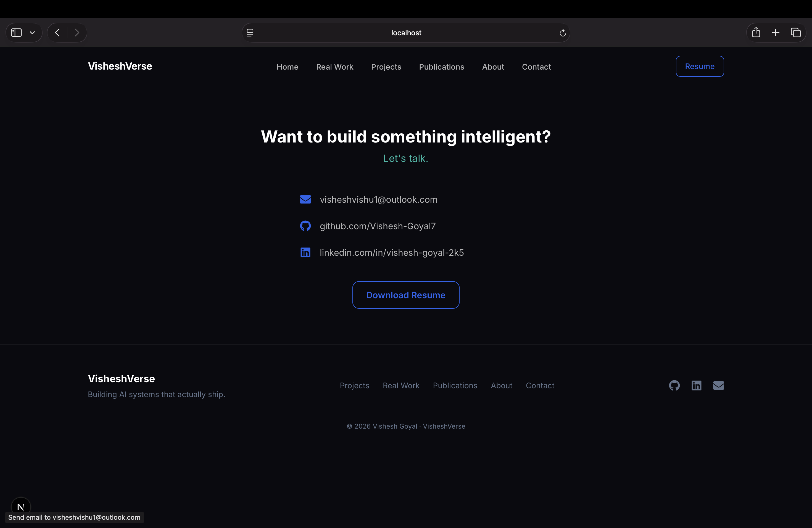Image resolution: width=812 pixels, height=528 pixels.
Task: Click the 'Building AI systems that actually ship.' tagline
Action: tap(157, 394)
